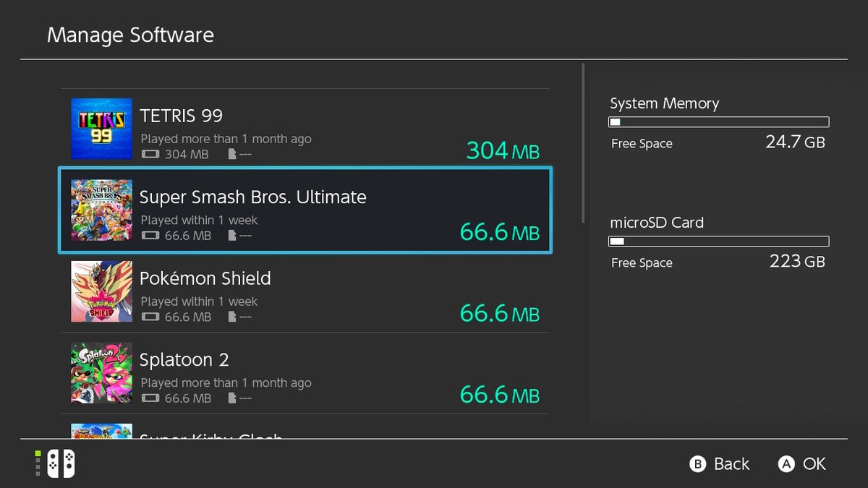Click the partially visible Super Kirby Clash icon
Image resolution: width=868 pixels, height=488 pixels.
point(101,431)
